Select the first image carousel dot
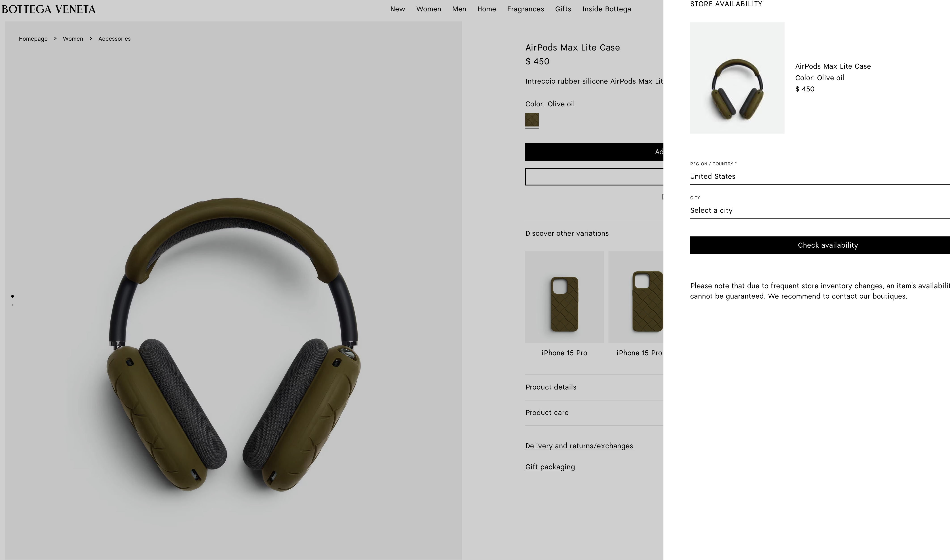 [x=13, y=296]
